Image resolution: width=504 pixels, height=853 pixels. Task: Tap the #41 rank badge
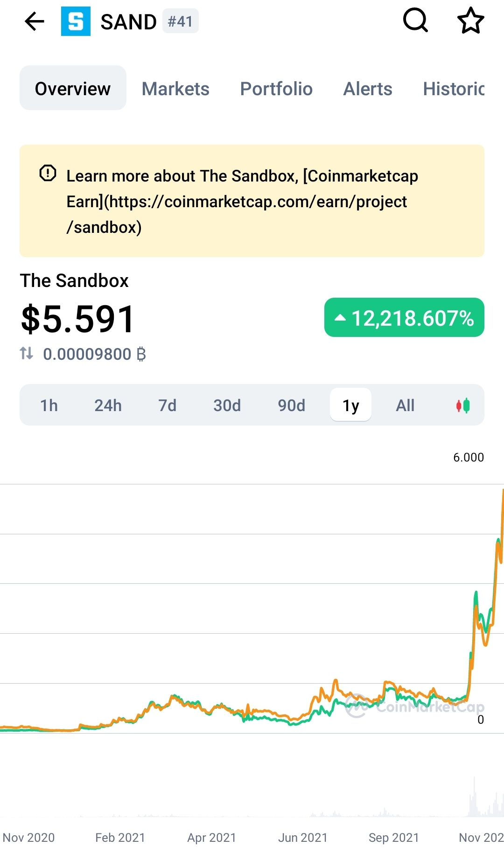pyautogui.click(x=180, y=21)
